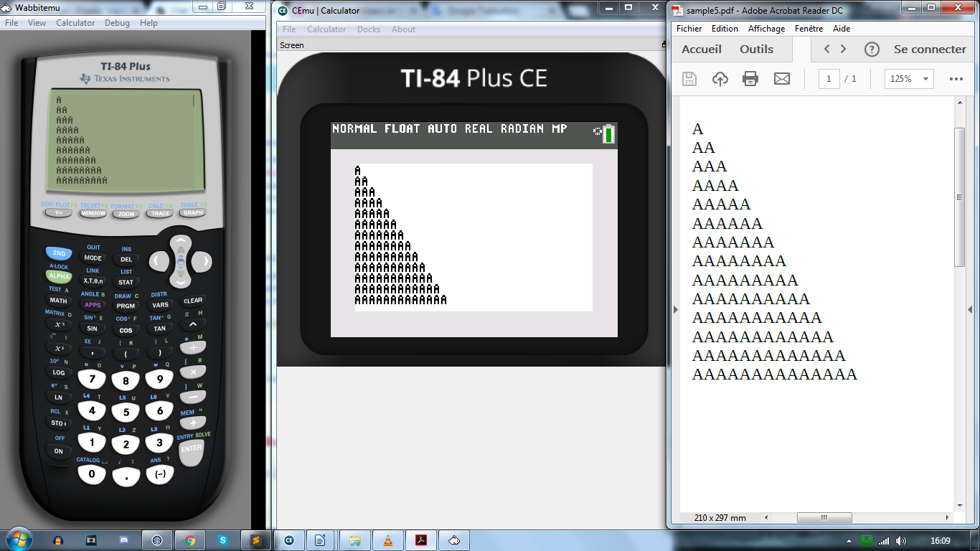
Task: Click the up arrow key on the TI-84 keypad
Action: point(180,242)
